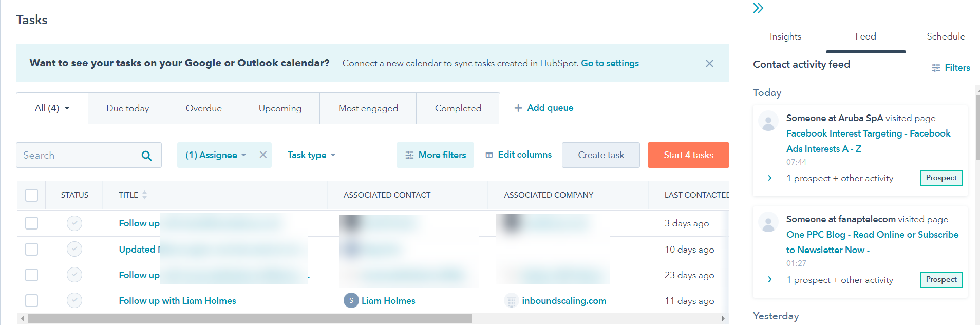This screenshot has width=980, height=325.
Task: Select the header checkbox to select all tasks
Action: [x=31, y=195]
